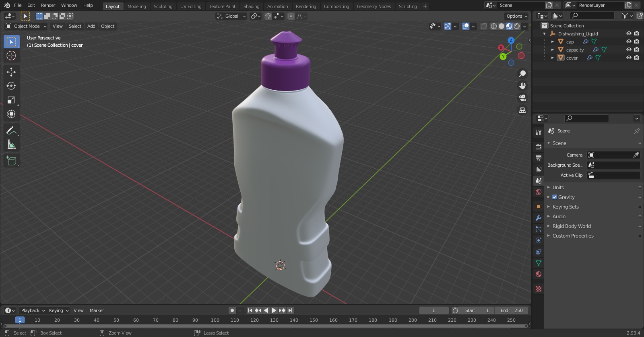This screenshot has width=644, height=337.
Task: Open the Physics properties tab
Action: click(x=539, y=240)
